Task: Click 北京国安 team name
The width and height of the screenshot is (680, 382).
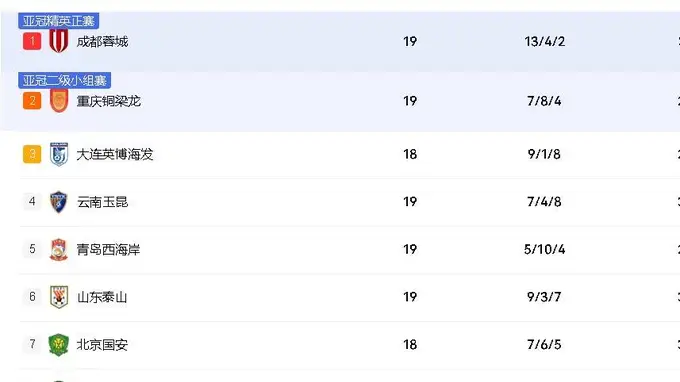Action: click(102, 345)
